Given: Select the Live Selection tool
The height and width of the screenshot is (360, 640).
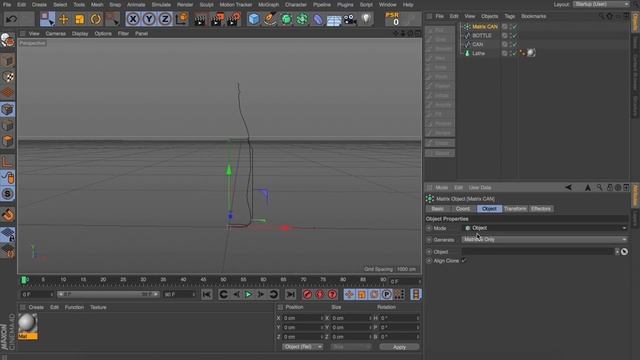Looking at the screenshot, I should point(47,19).
